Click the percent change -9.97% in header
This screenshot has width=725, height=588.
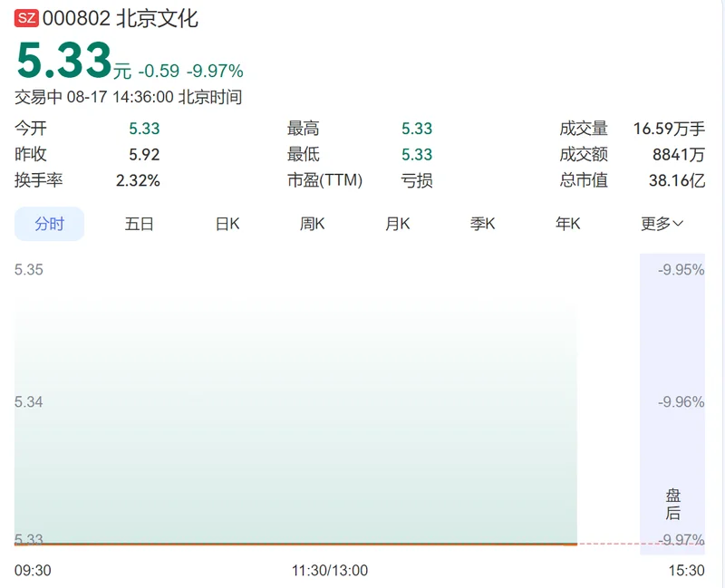[x=215, y=72]
